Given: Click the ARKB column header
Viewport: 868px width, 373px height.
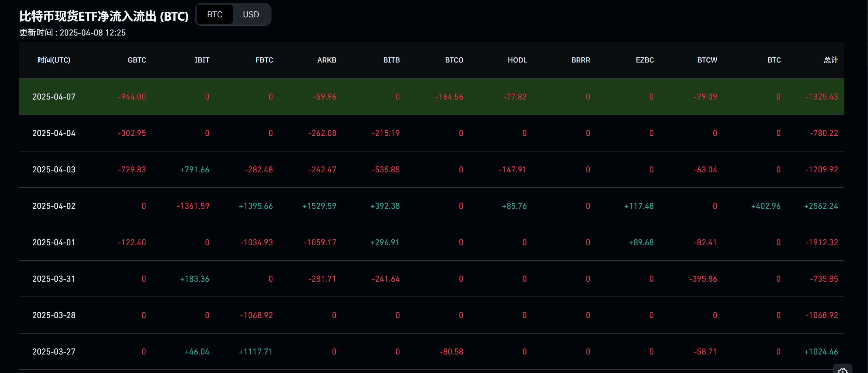Looking at the screenshot, I should coord(326,60).
